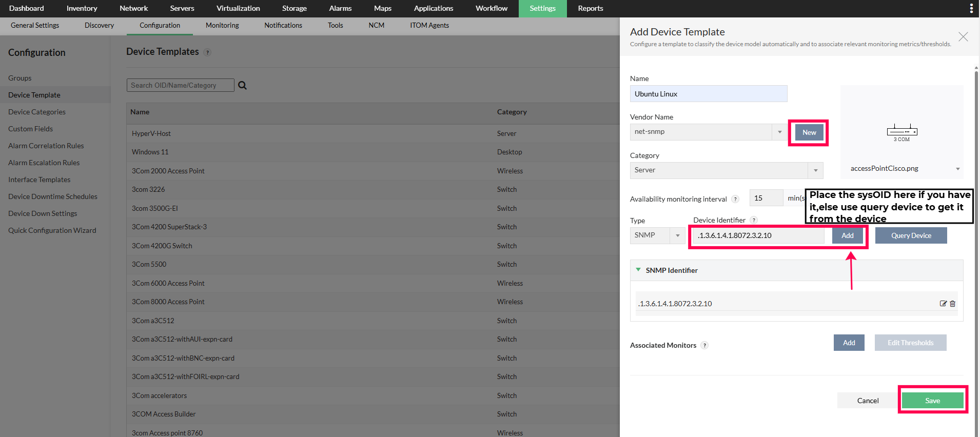Switch to the Network tab

tap(133, 8)
